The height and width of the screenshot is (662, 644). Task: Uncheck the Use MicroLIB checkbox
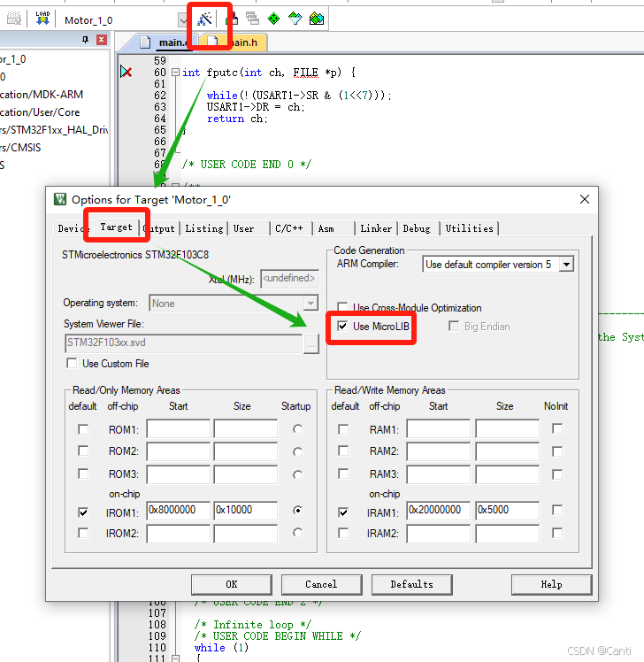pyautogui.click(x=342, y=326)
